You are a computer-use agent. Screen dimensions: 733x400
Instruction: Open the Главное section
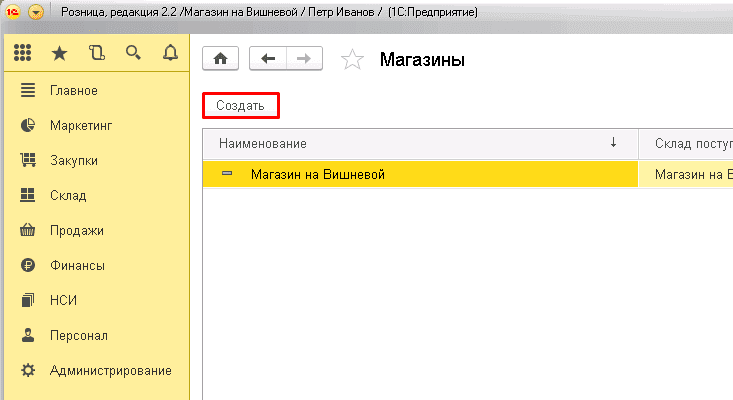tap(73, 90)
